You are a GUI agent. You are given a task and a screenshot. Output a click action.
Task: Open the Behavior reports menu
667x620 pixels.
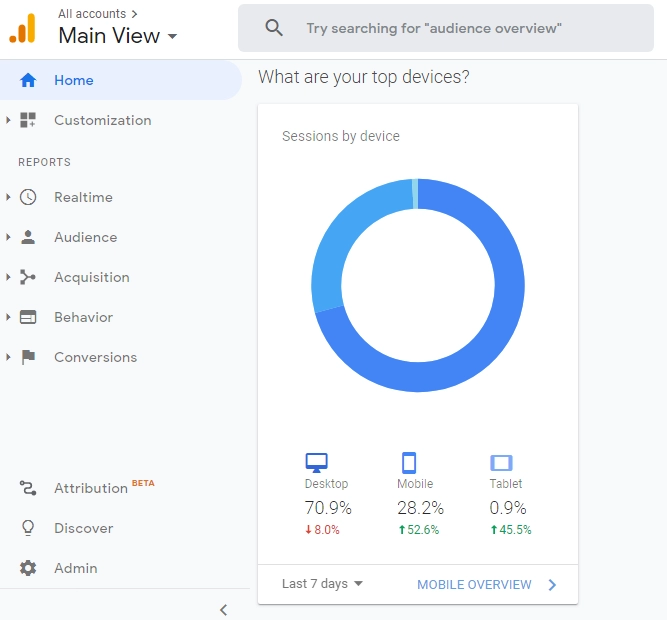pyautogui.click(x=83, y=317)
